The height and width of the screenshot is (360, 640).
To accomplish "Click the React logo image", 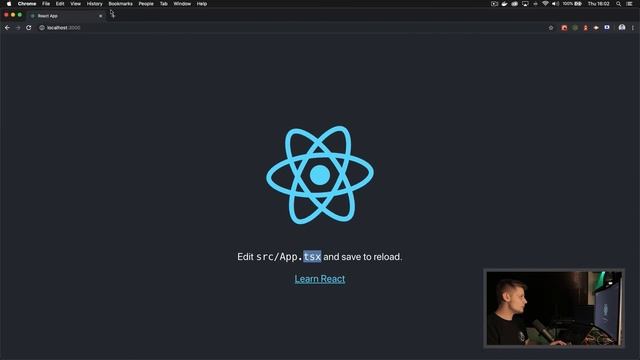I will pos(320,175).
